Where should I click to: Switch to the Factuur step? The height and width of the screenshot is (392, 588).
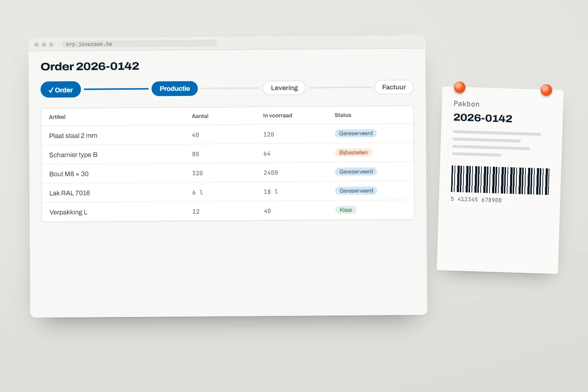(394, 87)
